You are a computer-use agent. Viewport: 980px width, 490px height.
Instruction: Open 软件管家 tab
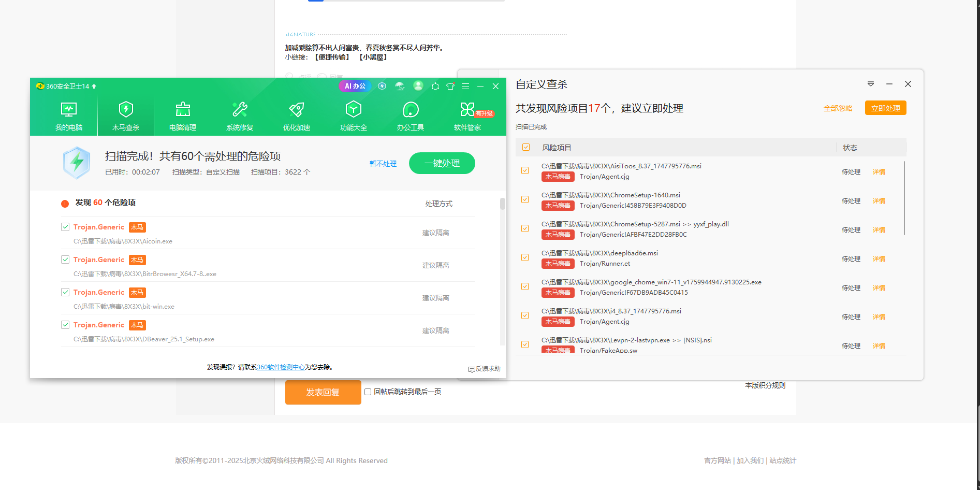click(x=467, y=116)
